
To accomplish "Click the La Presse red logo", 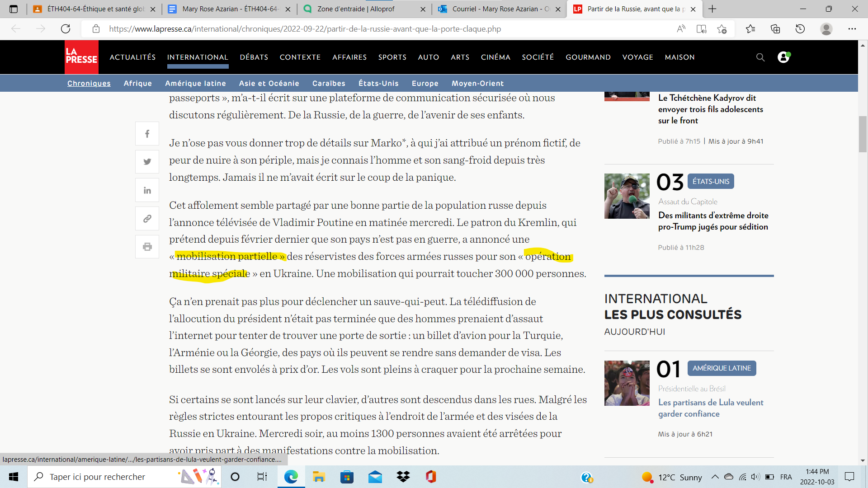I will (81, 57).
